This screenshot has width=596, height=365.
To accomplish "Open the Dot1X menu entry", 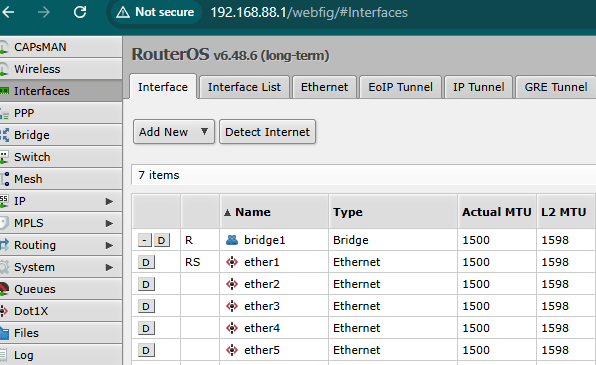I will pos(61,311).
